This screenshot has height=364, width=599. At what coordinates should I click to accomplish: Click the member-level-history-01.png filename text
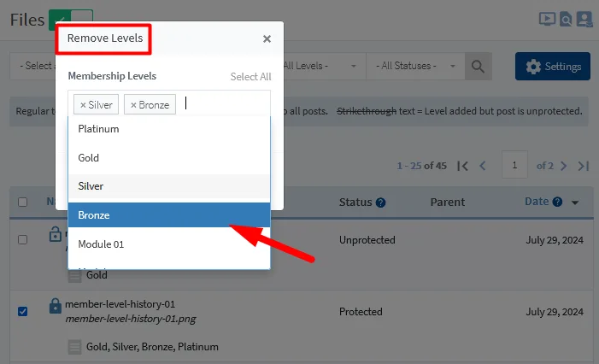click(x=131, y=319)
